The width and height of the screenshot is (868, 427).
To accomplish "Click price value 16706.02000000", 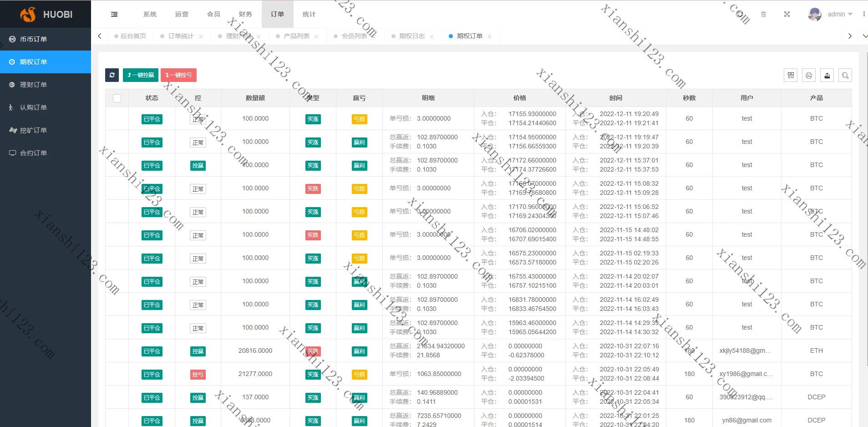I will 533,230.
